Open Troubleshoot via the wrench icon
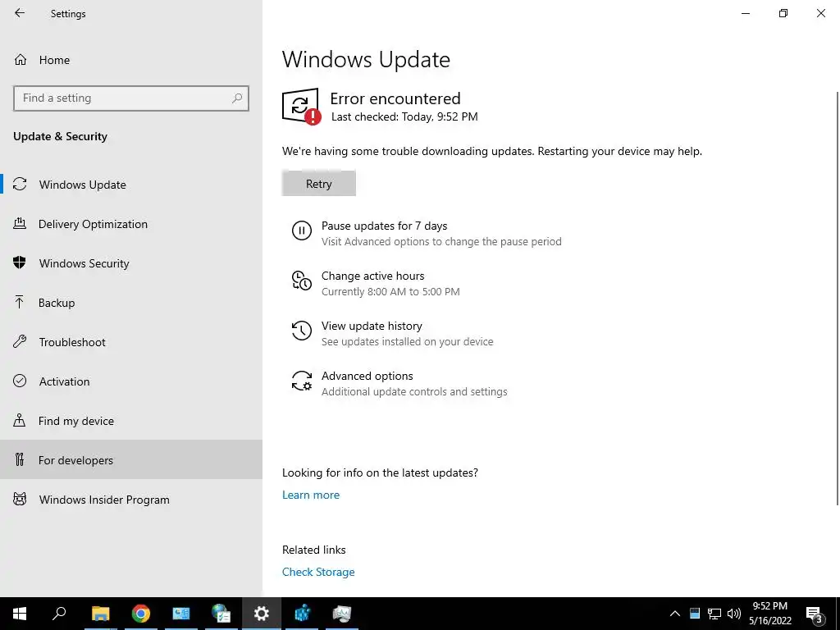Screen dimensions: 840x630 click(x=20, y=342)
